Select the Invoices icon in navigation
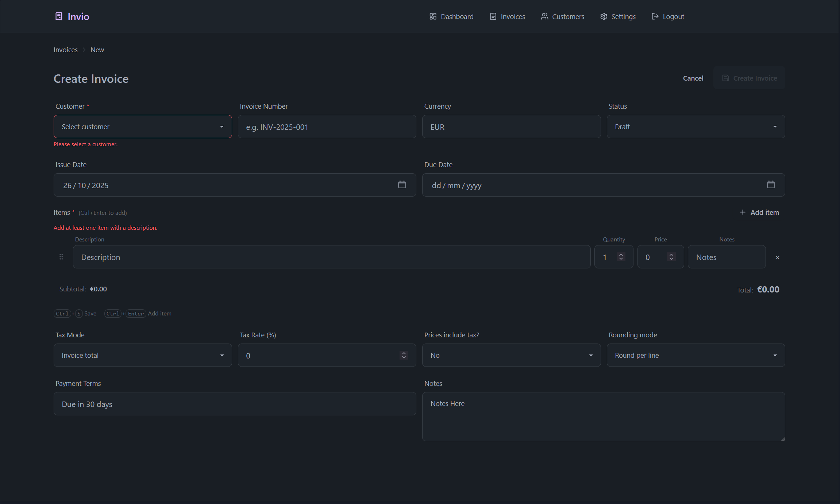This screenshot has width=840, height=504. pos(493,16)
